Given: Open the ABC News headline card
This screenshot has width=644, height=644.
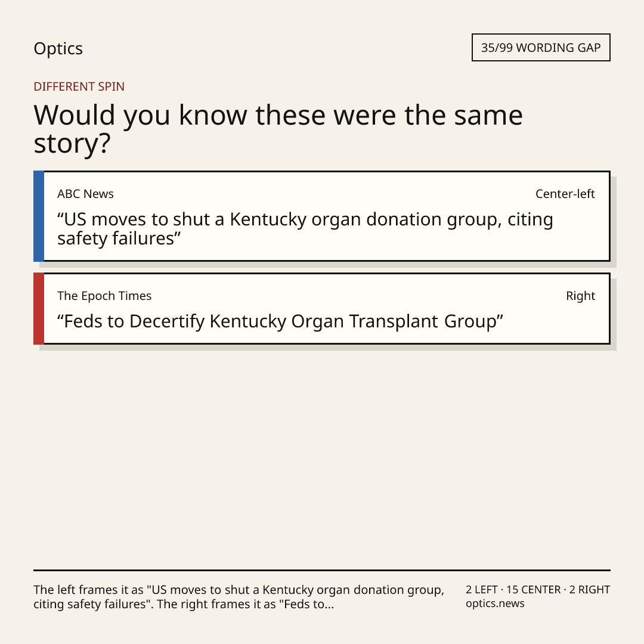Looking at the screenshot, I should tap(322, 216).
